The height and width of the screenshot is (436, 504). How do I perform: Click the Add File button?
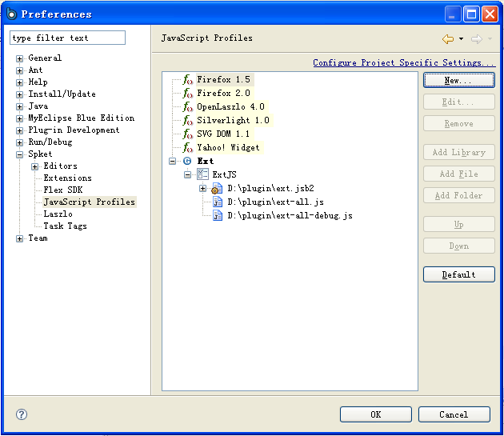point(458,174)
